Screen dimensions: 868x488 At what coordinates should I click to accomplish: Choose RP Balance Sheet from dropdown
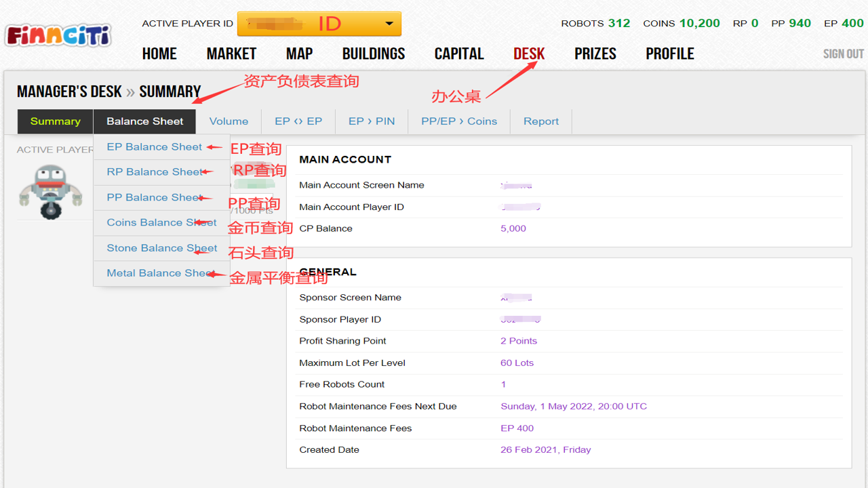click(x=155, y=172)
